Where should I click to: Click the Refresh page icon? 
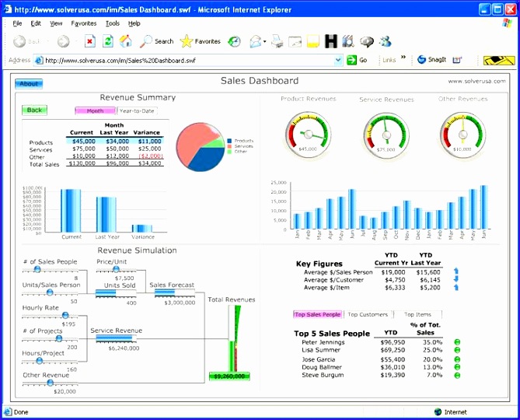(x=108, y=41)
